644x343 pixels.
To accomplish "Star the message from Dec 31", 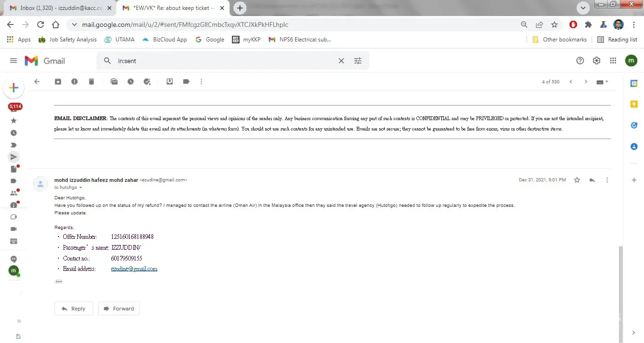I will [x=577, y=180].
